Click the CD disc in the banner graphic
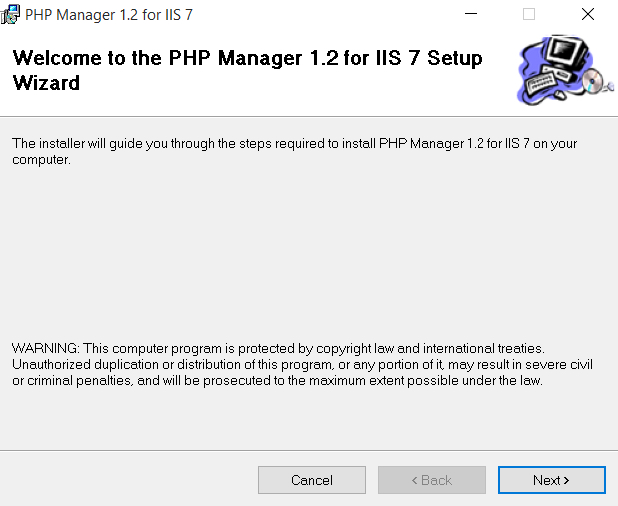This screenshot has width=618, height=506. [x=593, y=81]
